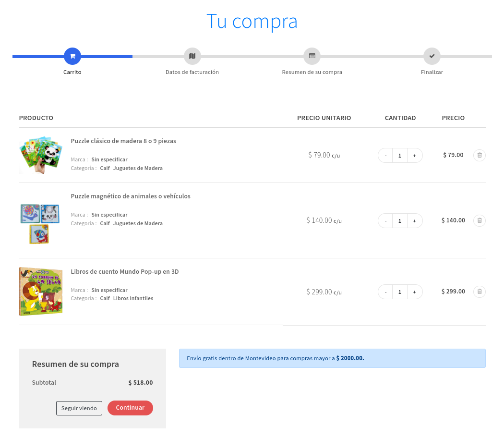The height and width of the screenshot is (438, 504).
Task: Decrease quantity of Puzzle clásico de madera
Action: [385, 156]
